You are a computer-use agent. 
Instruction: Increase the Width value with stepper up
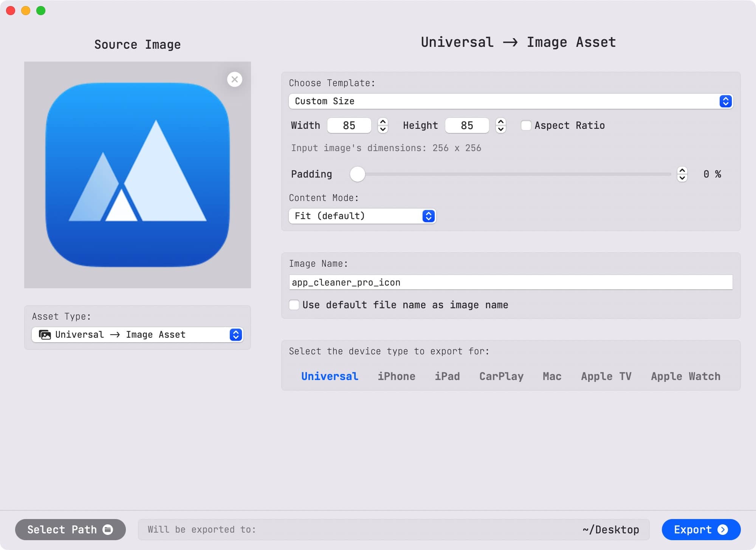coord(383,122)
